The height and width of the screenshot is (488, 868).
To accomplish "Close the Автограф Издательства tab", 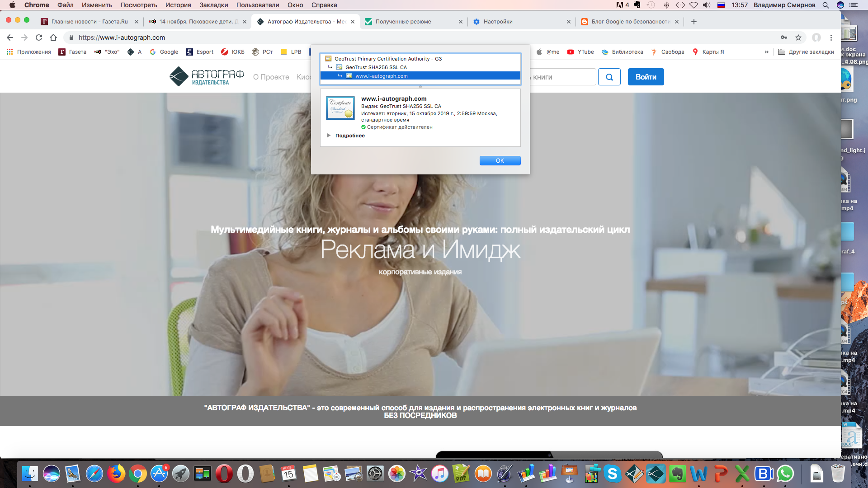I will coord(353,22).
